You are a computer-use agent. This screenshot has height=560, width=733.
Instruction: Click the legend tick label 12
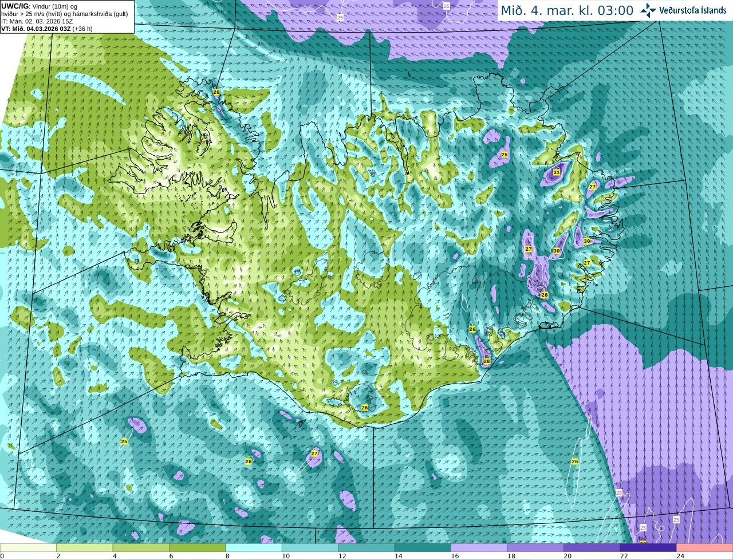342,556
